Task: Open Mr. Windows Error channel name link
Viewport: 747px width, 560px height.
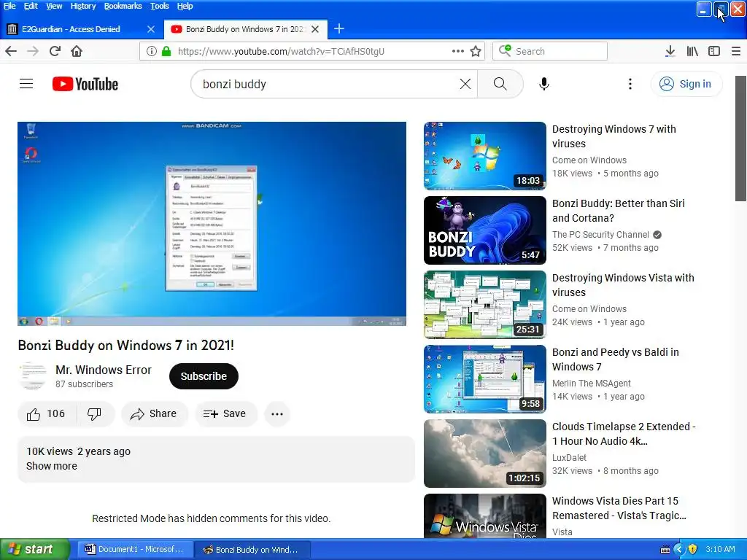Action: click(x=104, y=370)
